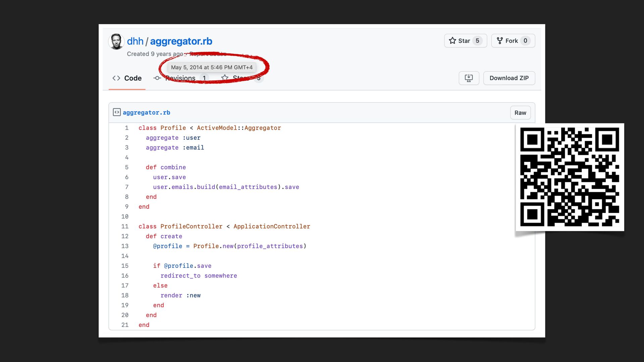Open the aggregator.rb gist title link

(181, 41)
